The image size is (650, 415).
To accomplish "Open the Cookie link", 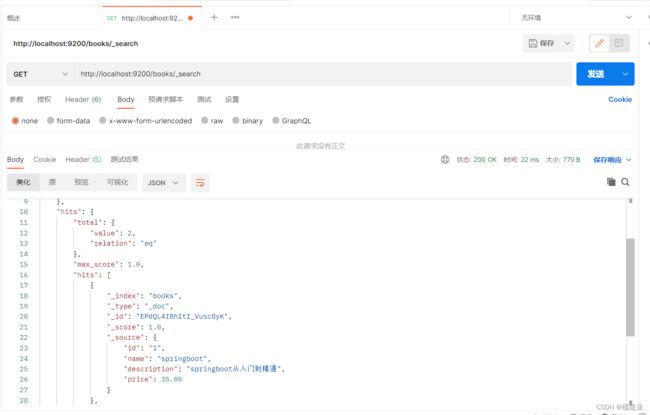I will (620, 100).
